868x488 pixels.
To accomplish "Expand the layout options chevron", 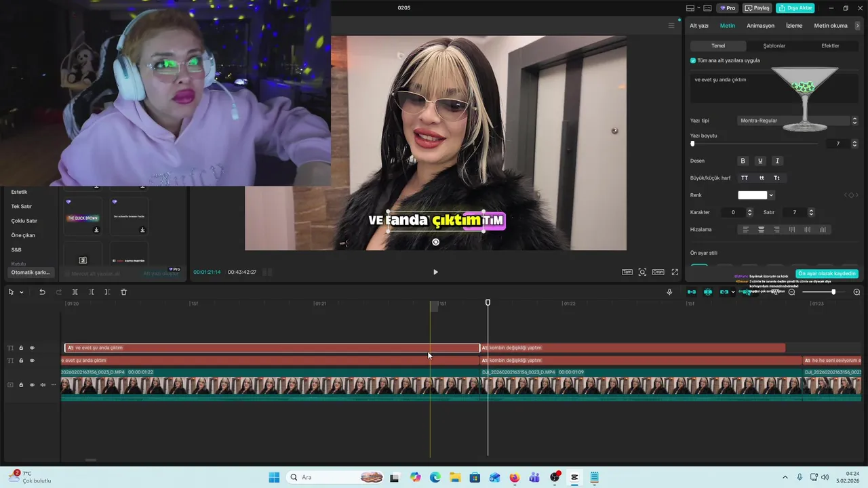I will pos(698,8).
